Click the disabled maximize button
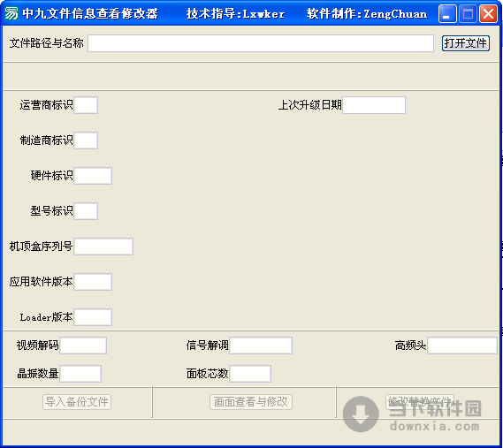Screen dimensions: 503x448 (468, 14)
